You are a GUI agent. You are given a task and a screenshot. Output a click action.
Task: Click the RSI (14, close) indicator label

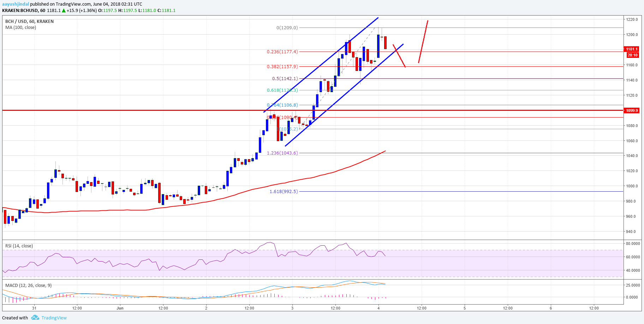(19, 246)
